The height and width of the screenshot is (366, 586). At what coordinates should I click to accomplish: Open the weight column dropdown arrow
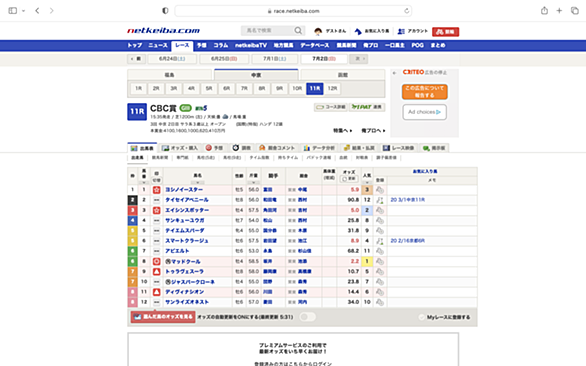click(253, 182)
